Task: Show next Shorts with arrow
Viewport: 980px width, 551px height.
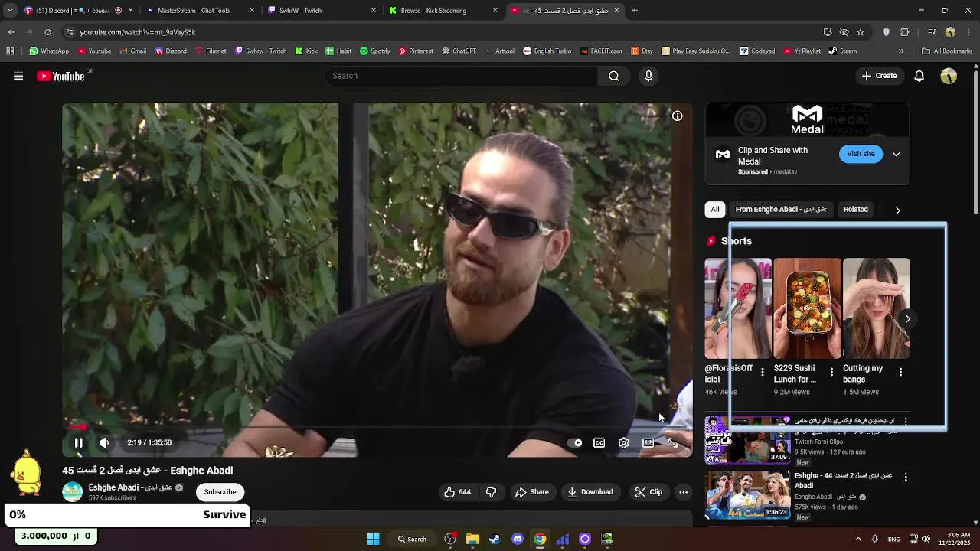Action: (908, 319)
